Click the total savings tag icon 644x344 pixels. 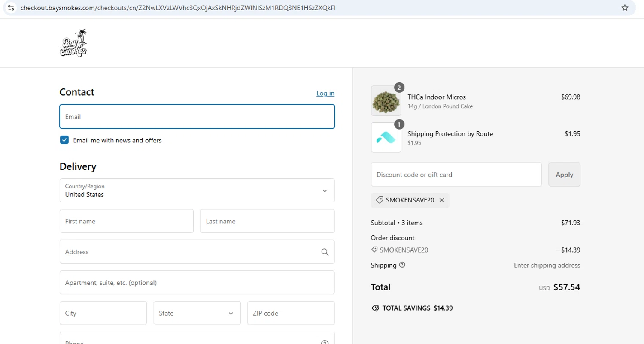click(375, 308)
